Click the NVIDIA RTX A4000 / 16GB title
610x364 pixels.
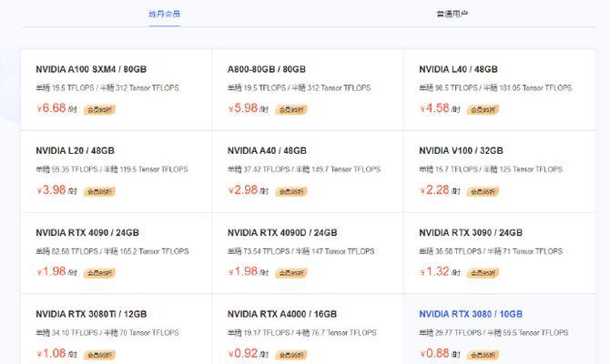(x=282, y=314)
